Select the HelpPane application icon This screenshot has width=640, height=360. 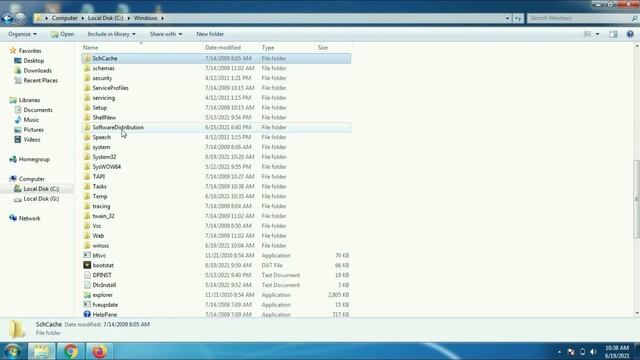point(87,314)
